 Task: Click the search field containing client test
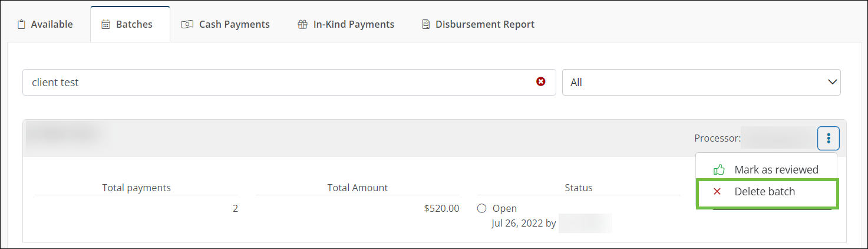tap(289, 82)
